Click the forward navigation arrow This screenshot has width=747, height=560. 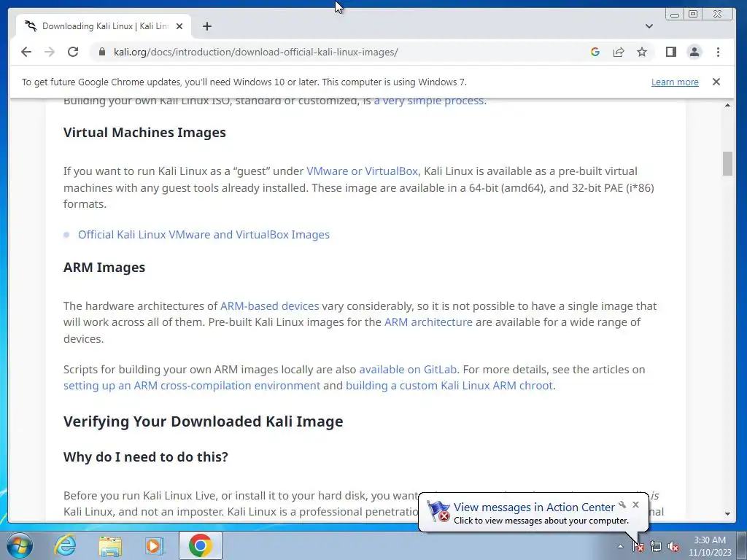coord(50,52)
